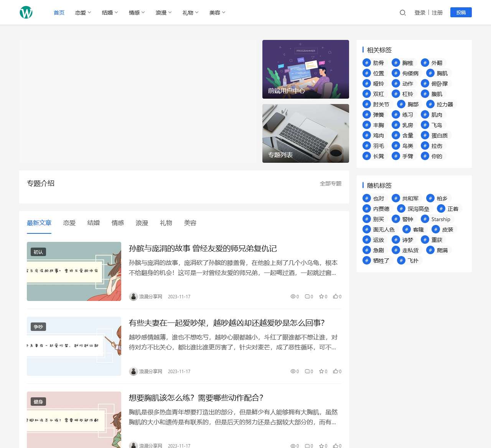Click the 投稿 submit button
Screen dimensions: 491x448
461,12
